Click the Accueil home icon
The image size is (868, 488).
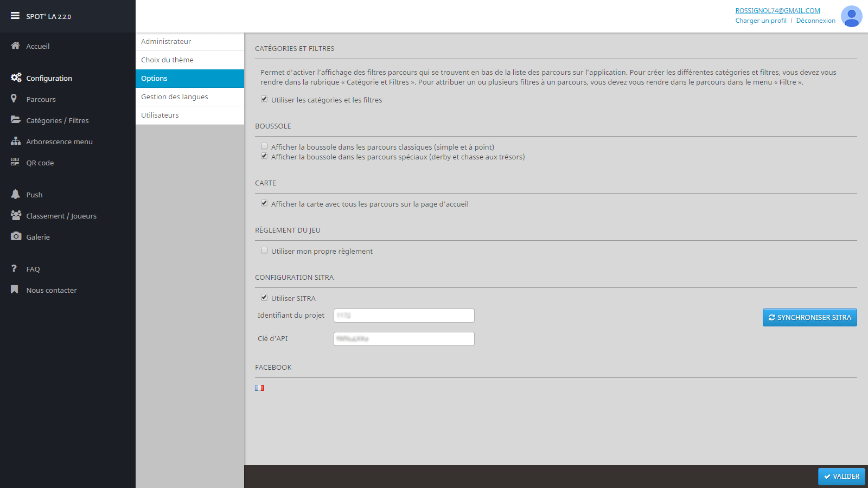point(15,46)
